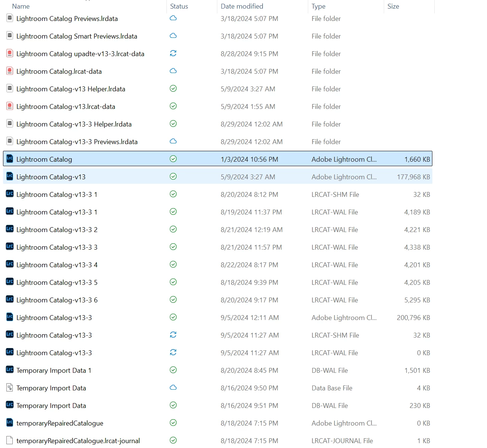Viewport: 487px width, 448px height.
Task: Click the Lrc icon of Temporary Import Data 1
Action: [x=10, y=370]
